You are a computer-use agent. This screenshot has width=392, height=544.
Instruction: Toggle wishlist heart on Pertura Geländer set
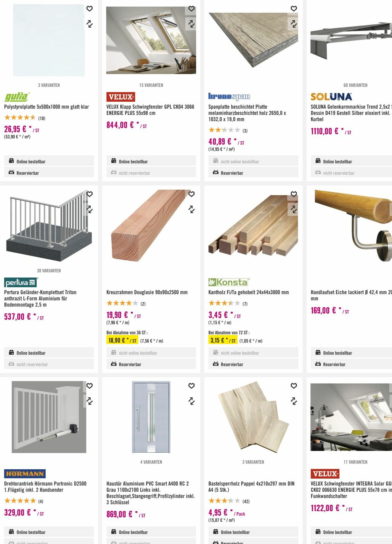(89, 194)
